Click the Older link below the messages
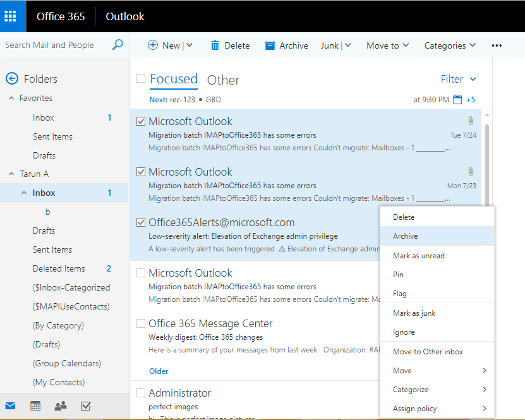 pyautogui.click(x=159, y=371)
